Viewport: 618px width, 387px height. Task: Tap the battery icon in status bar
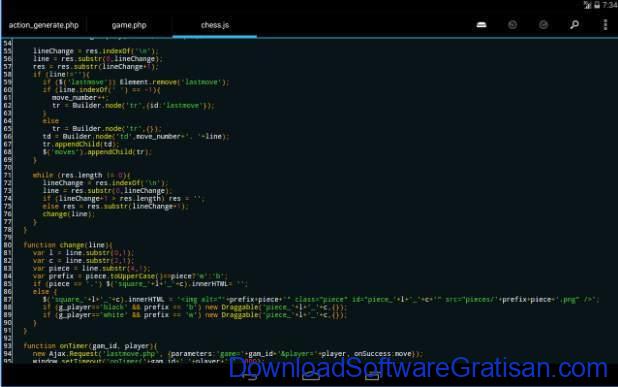[x=597, y=5]
